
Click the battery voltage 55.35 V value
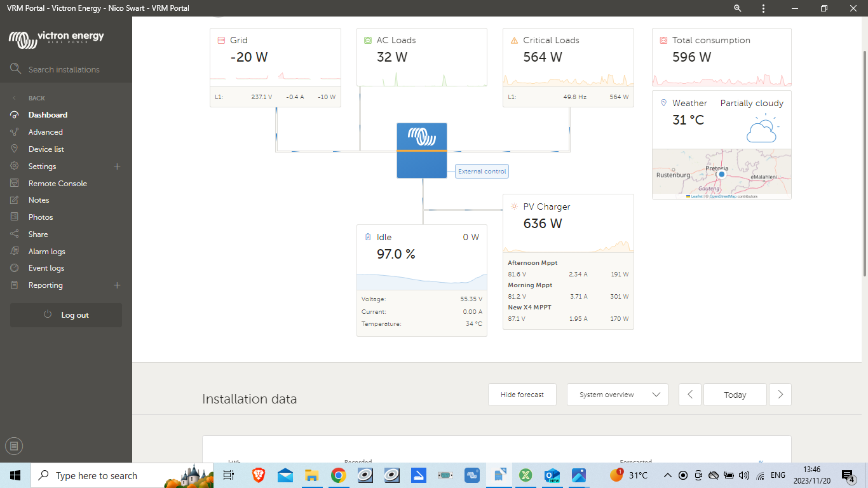(471, 299)
